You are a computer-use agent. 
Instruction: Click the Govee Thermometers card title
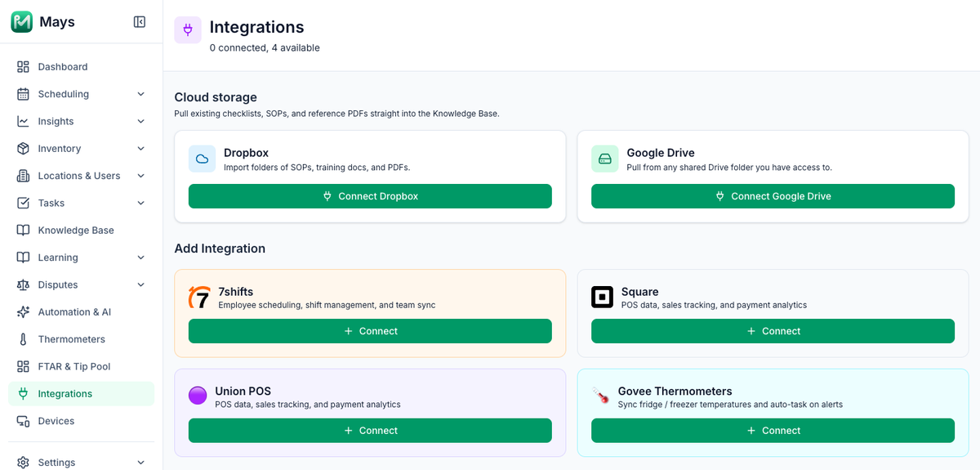pos(675,392)
